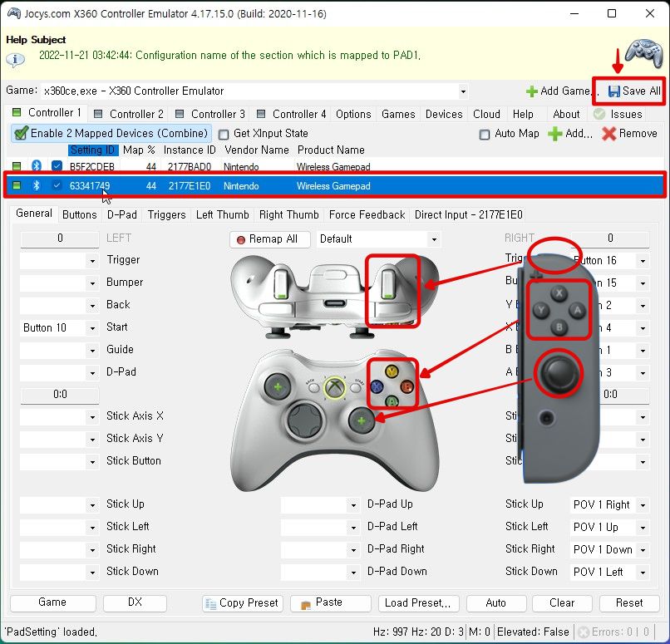Switch to the Force Feedback tab

[x=367, y=215]
